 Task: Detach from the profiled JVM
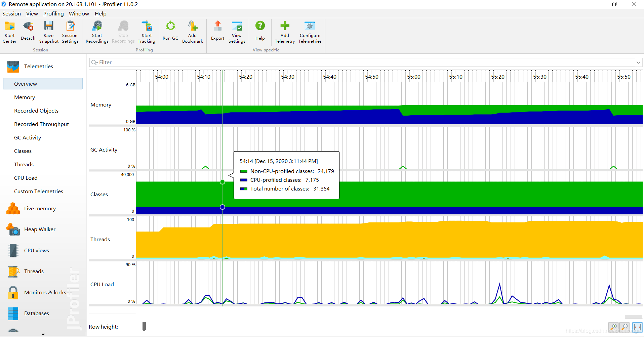28,32
